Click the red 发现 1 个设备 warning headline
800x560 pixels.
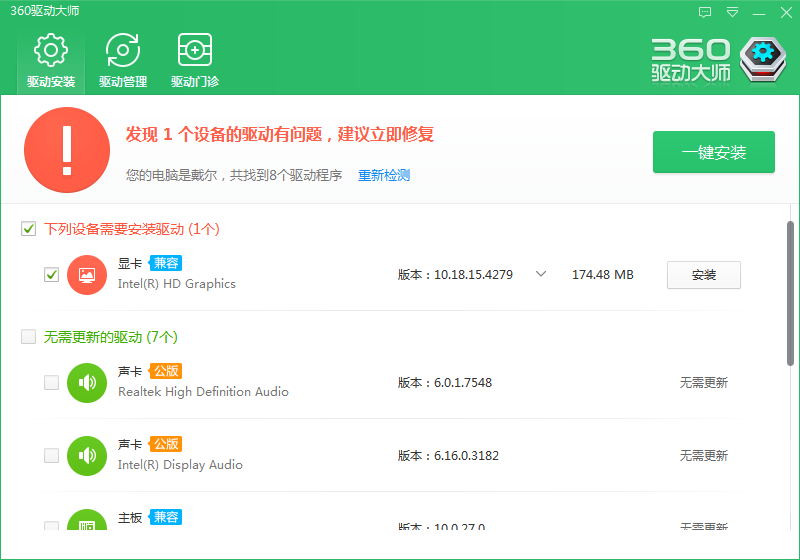(x=280, y=135)
